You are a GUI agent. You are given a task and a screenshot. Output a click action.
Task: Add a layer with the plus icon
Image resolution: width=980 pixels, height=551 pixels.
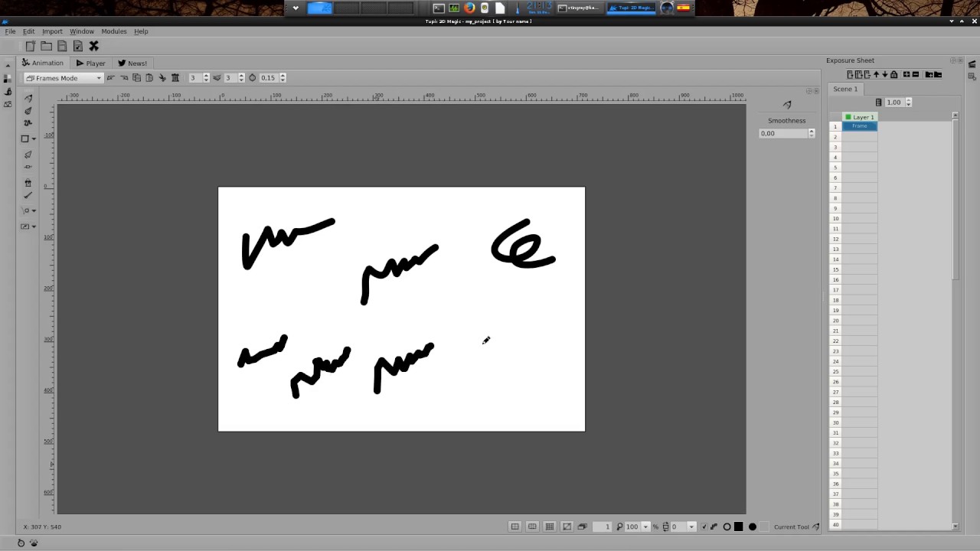906,74
